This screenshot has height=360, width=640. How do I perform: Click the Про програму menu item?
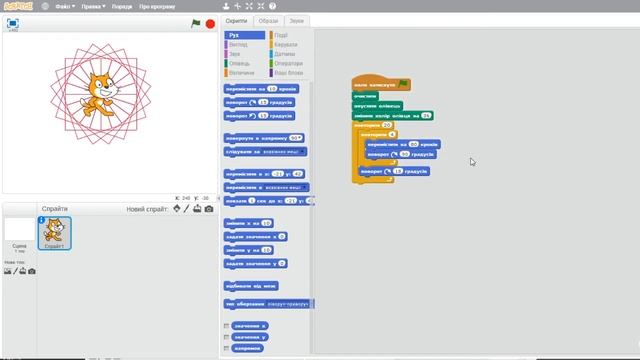coord(157,7)
